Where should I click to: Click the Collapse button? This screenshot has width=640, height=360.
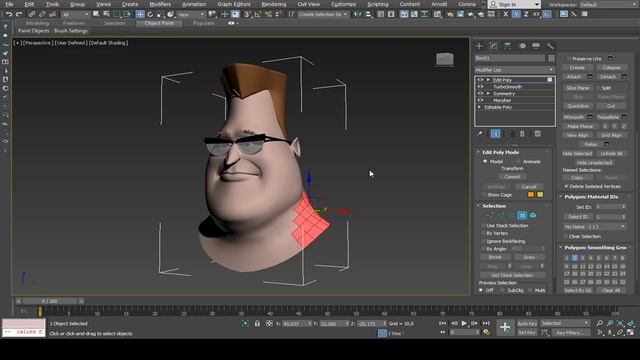(611, 68)
